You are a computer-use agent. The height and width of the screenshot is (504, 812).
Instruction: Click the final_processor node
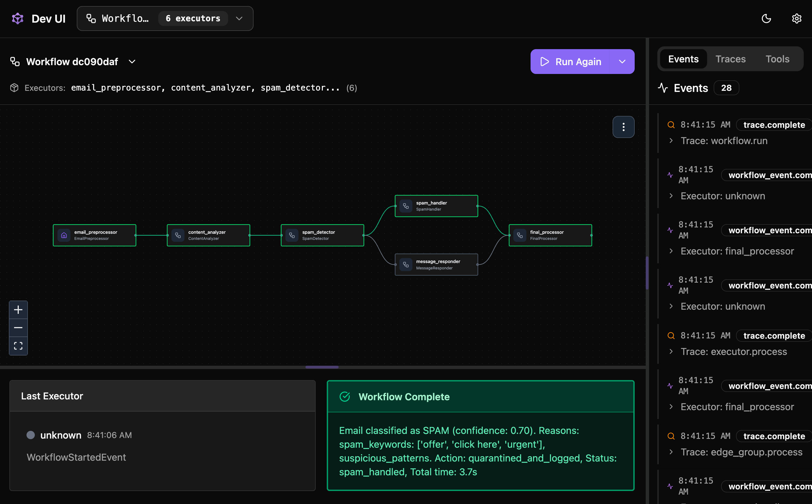click(550, 235)
